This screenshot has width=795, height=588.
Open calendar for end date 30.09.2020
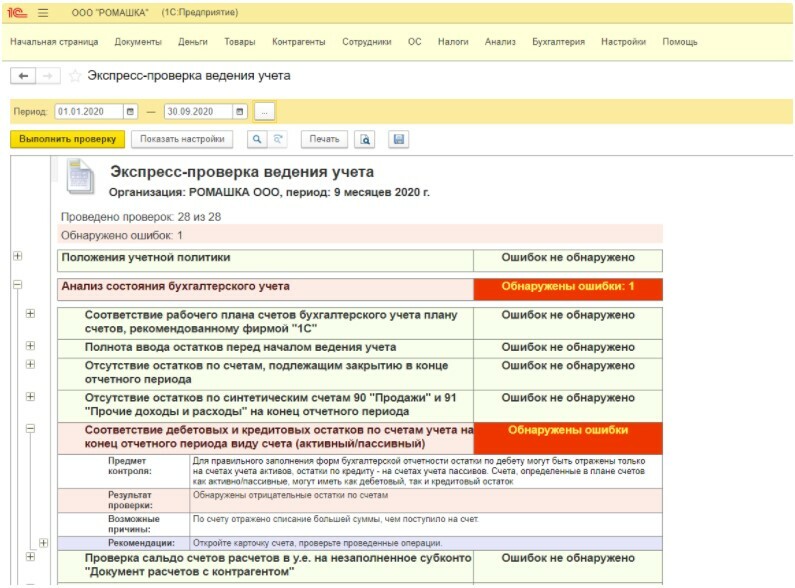(239, 111)
